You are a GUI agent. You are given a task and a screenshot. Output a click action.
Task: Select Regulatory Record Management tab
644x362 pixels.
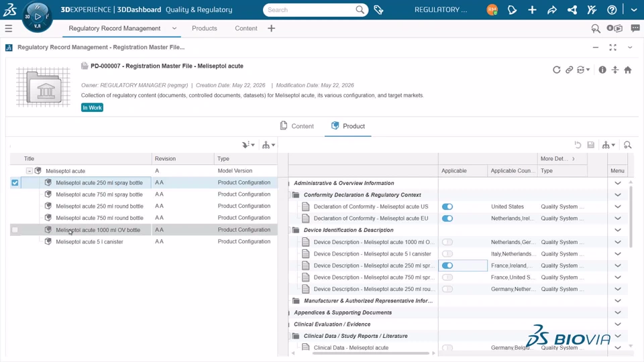[x=115, y=28]
